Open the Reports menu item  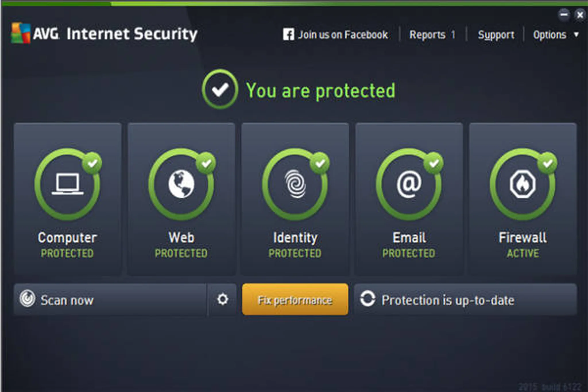(x=432, y=35)
